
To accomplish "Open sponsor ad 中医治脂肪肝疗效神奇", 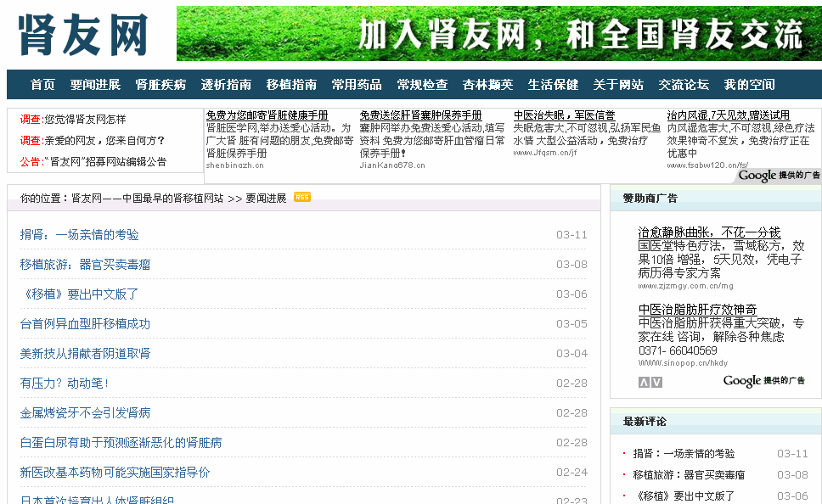I will tap(698, 309).
